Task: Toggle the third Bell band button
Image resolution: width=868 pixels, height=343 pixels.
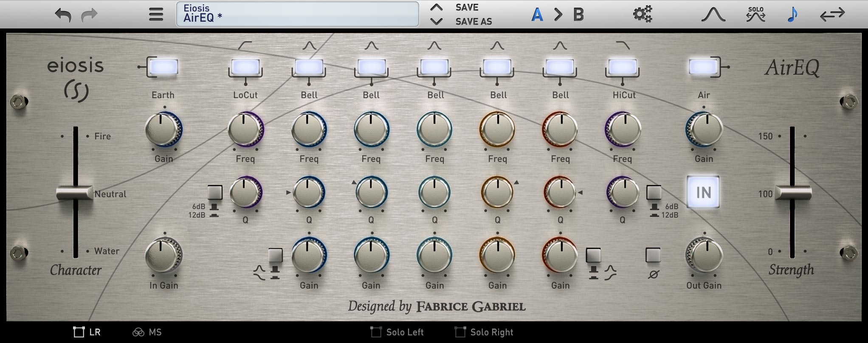Action: tap(434, 67)
